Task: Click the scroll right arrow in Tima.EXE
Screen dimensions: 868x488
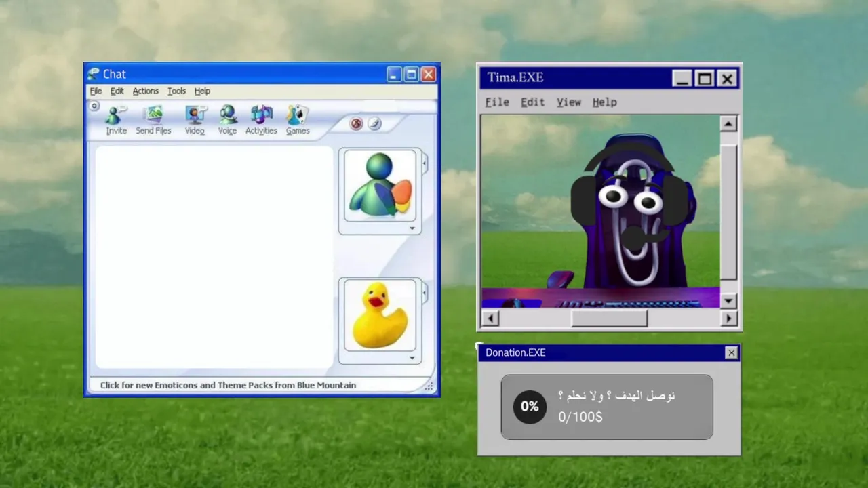Action: 729,317
